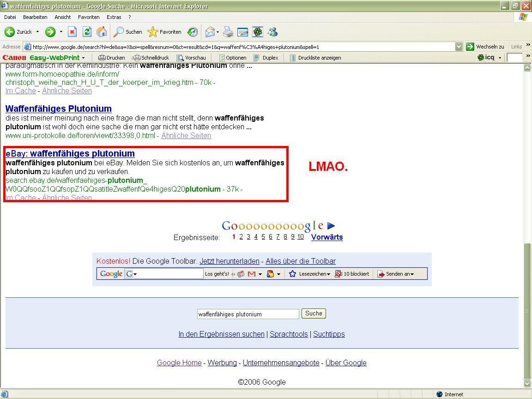Print the page using the printer icon
Image resolution: width=532 pixels, height=399 pixels.
click(228, 32)
